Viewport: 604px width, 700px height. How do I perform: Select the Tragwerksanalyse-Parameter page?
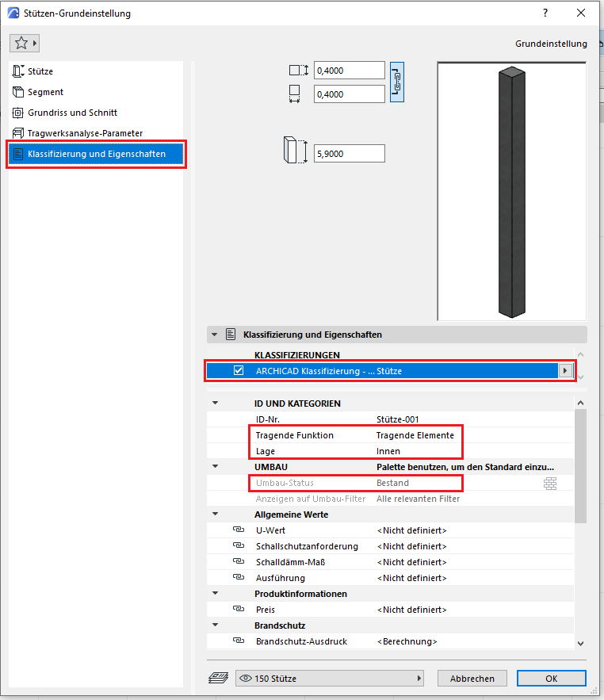coord(85,133)
